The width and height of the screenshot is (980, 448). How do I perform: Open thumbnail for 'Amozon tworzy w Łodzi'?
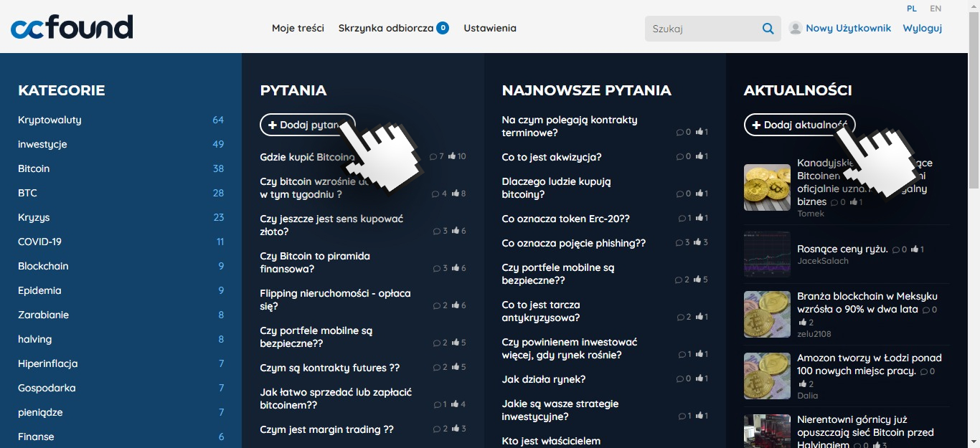tap(767, 376)
